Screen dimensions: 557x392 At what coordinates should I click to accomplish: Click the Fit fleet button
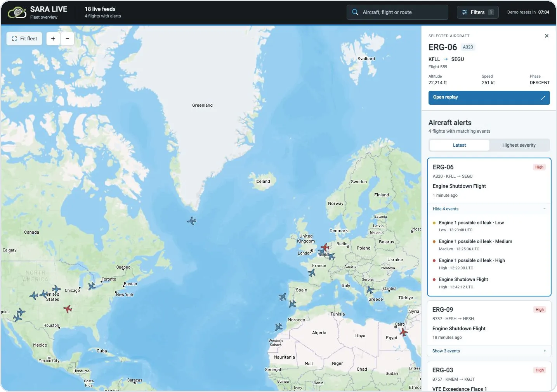click(24, 38)
